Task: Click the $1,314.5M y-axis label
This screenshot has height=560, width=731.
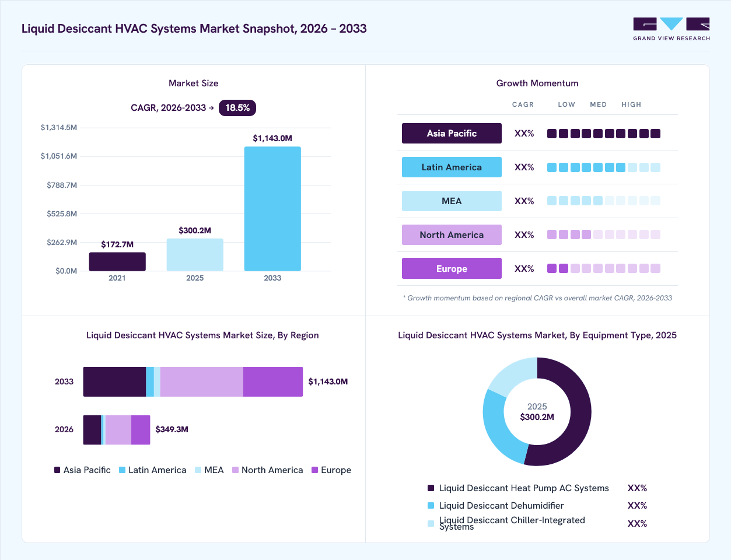Action: pos(59,127)
